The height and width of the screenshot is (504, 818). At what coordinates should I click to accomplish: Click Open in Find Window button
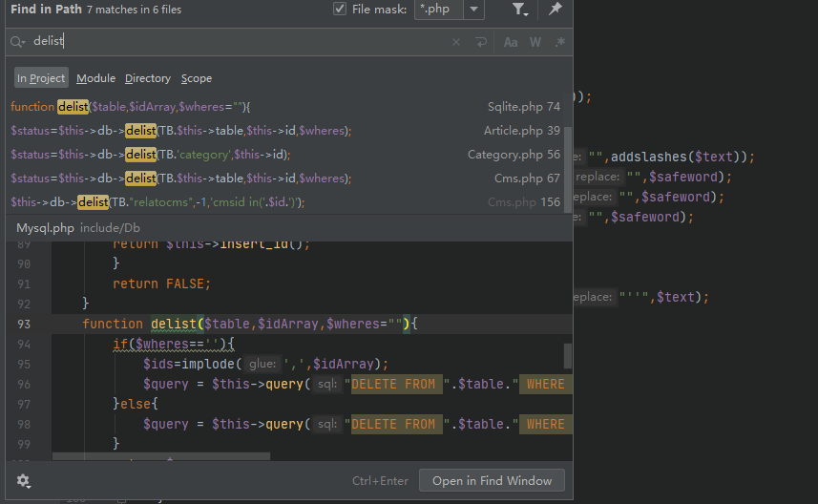(x=492, y=481)
